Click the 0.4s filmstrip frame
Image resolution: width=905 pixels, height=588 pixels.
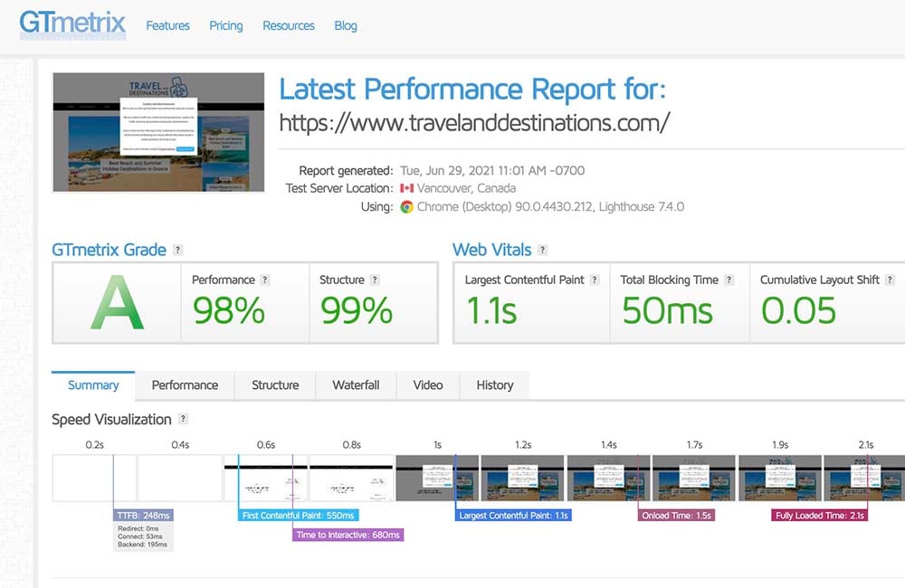click(180, 478)
